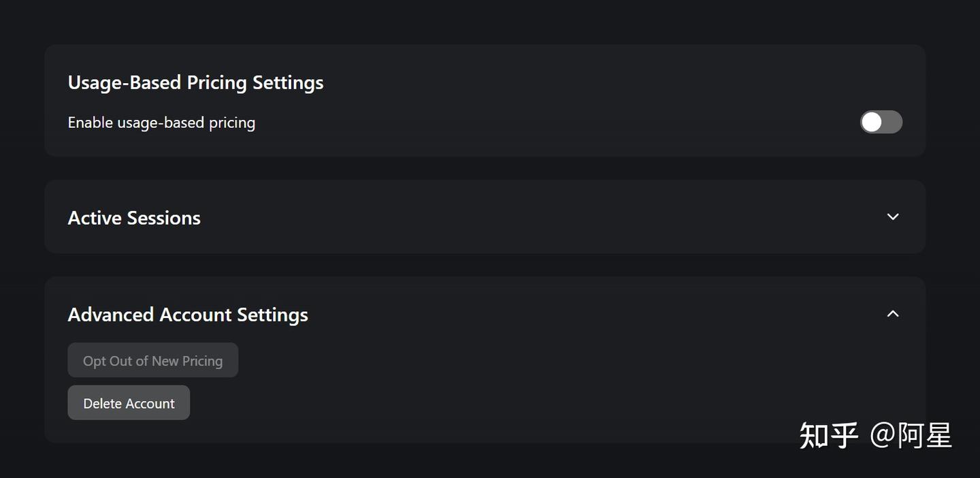Click the Usage-Based Pricing Settings heading
This screenshot has height=478, width=980.
click(x=195, y=82)
